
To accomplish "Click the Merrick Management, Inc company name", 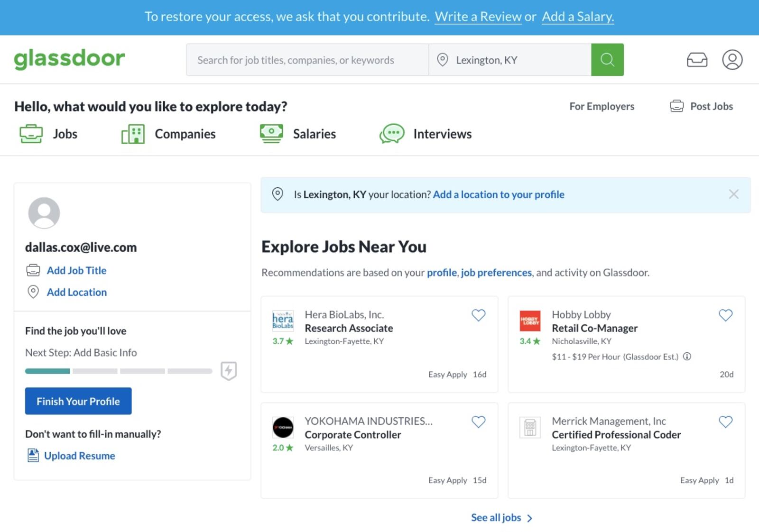I will 609,421.
